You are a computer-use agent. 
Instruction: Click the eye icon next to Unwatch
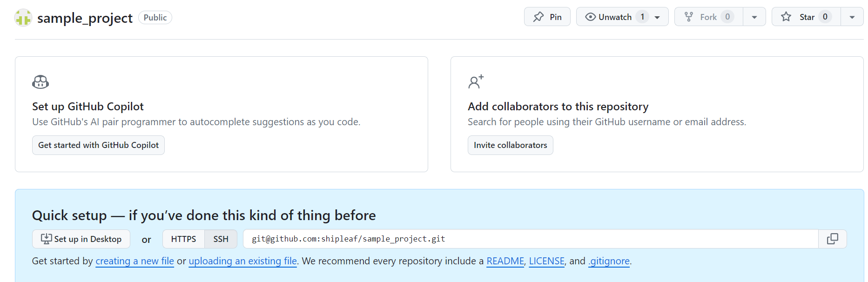[590, 16]
